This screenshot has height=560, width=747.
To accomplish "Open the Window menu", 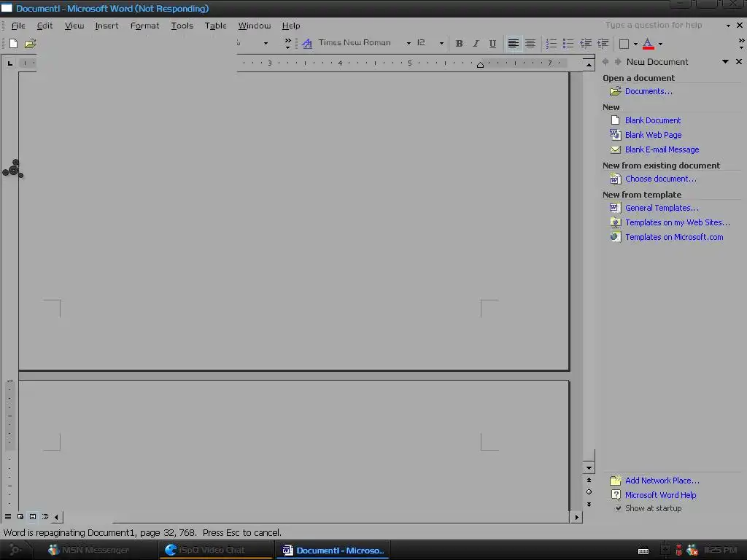I will [x=255, y=26].
